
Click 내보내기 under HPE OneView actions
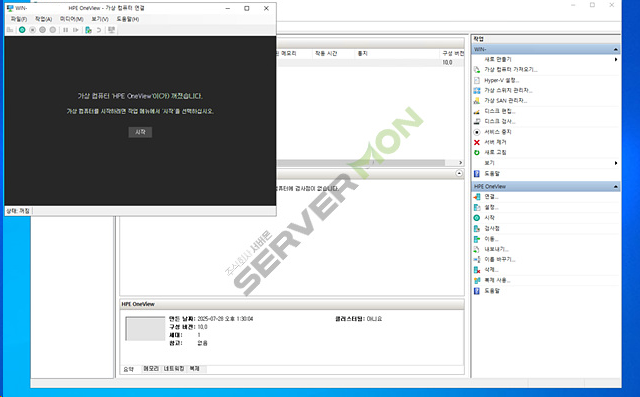click(496, 249)
